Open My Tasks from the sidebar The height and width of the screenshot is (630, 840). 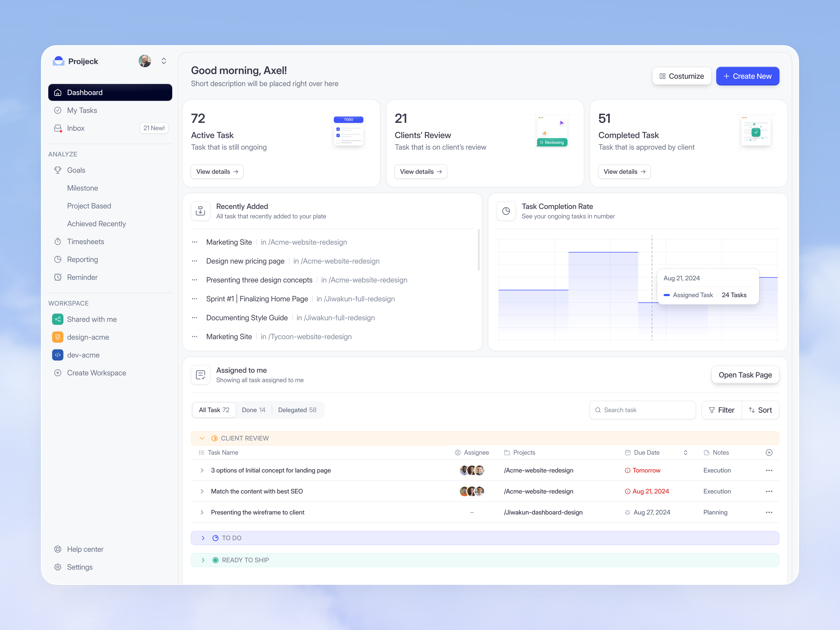tap(82, 110)
